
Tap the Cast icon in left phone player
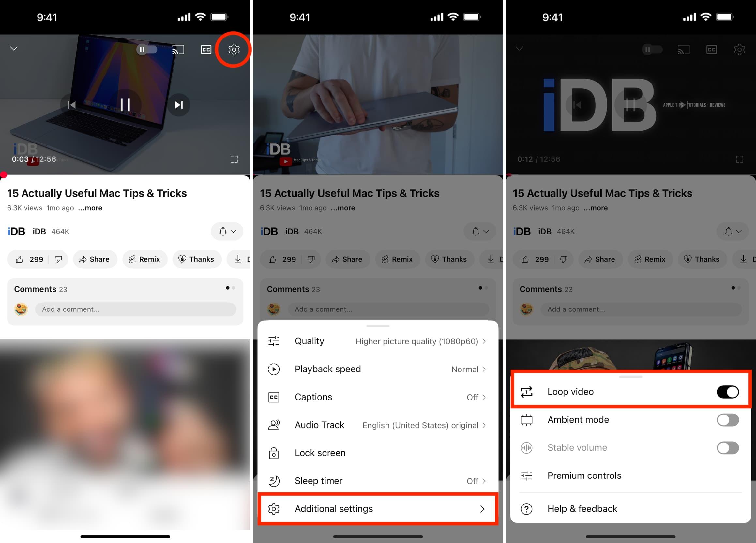pyautogui.click(x=178, y=50)
